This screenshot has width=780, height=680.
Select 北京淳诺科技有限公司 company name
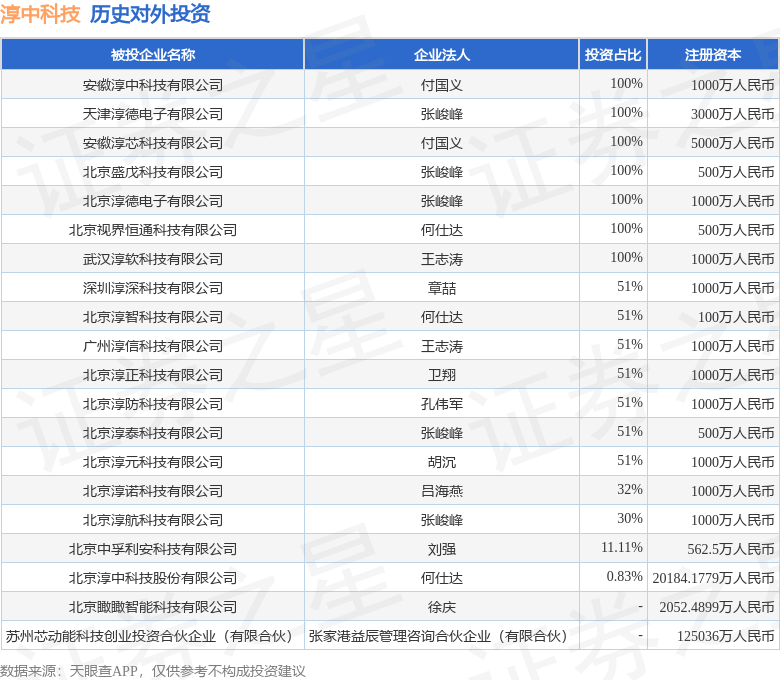[x=153, y=491]
